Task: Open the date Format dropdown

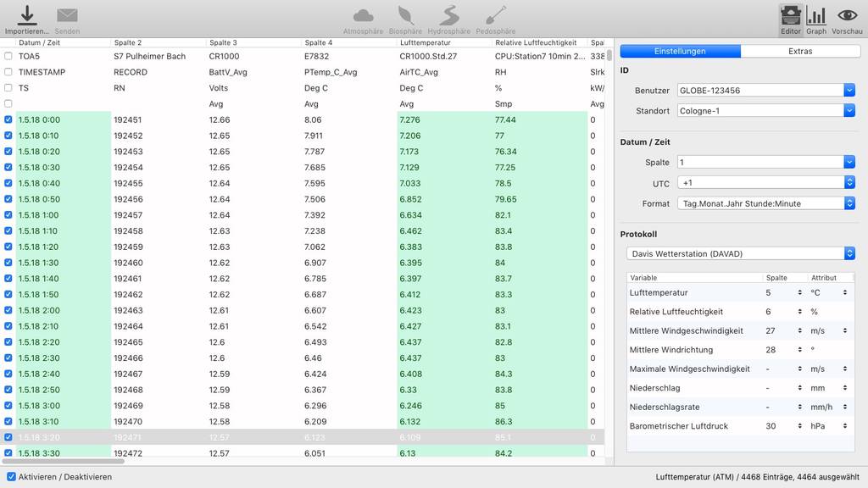Action: tap(849, 203)
